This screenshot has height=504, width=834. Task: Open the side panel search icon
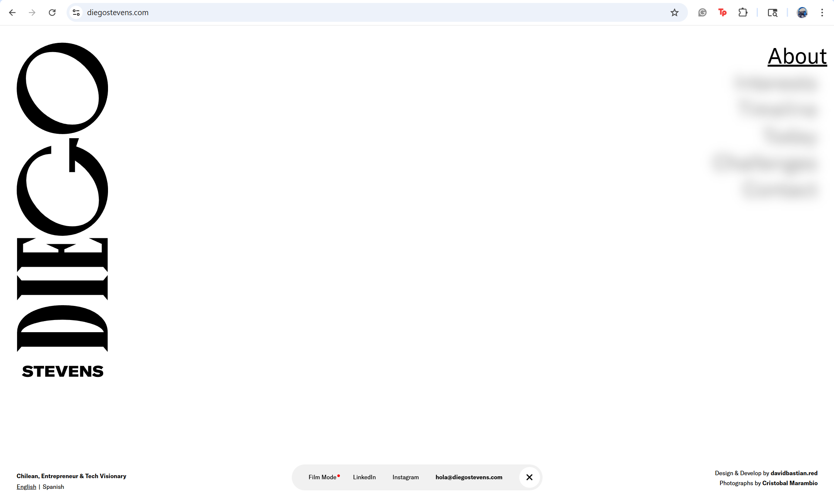coord(772,13)
